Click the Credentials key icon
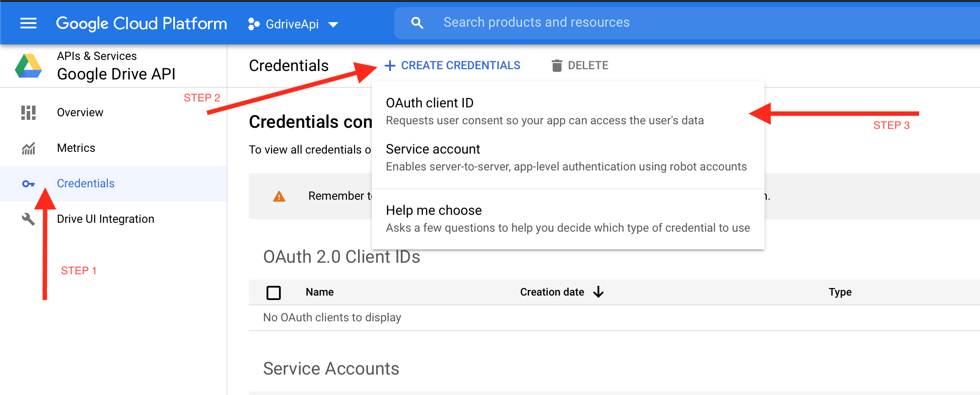The height and width of the screenshot is (395, 980). point(28,183)
